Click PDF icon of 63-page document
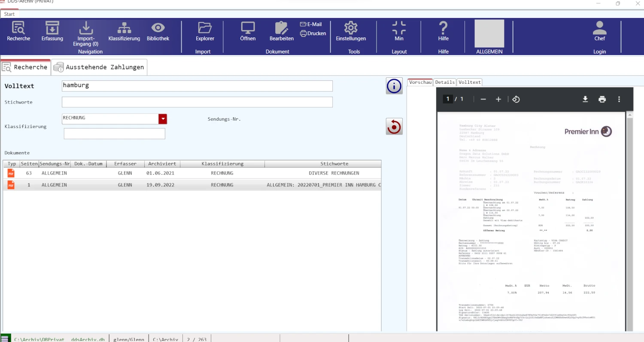Screen dimensions: 644x342 click(x=11, y=173)
